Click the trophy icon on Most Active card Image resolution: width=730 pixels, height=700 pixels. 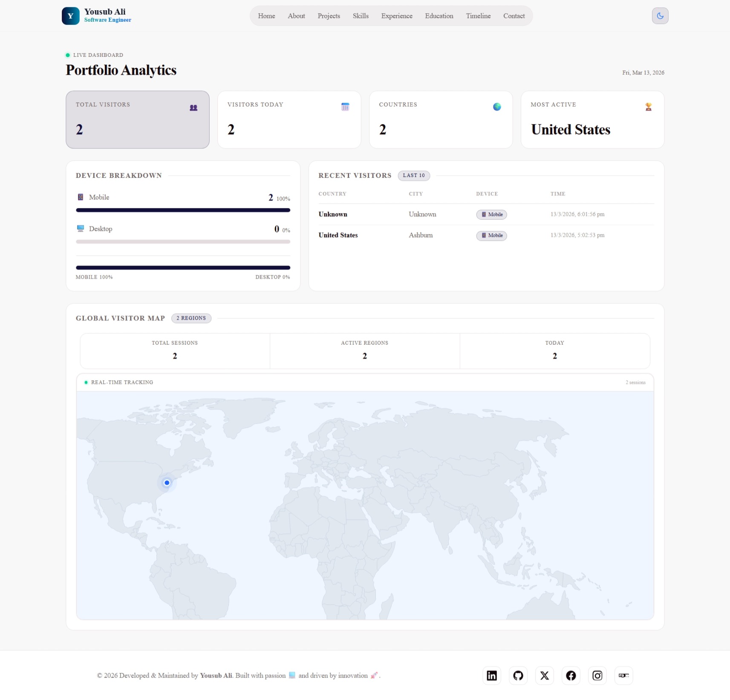pos(648,107)
